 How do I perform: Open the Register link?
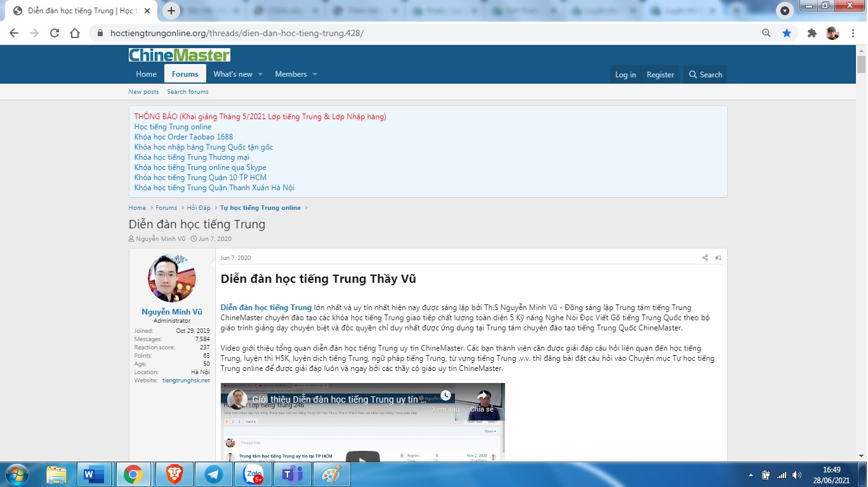click(x=660, y=75)
